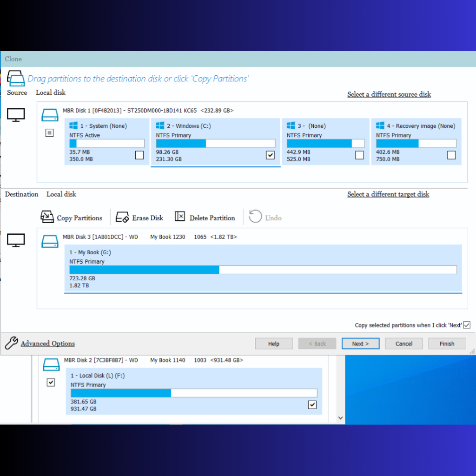Viewport: 476px width, 476px height.
Task: Check the 1 - System partition checkbox
Action: (139, 155)
